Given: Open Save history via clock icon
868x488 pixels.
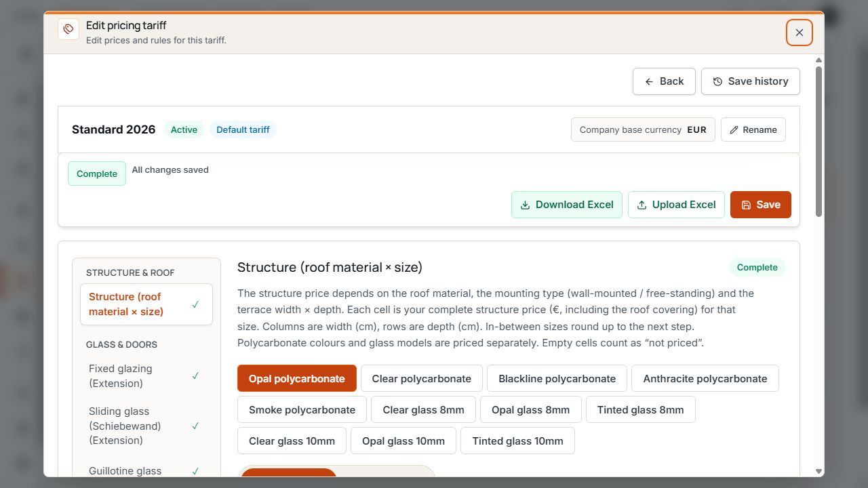Looking at the screenshot, I should click(x=717, y=81).
